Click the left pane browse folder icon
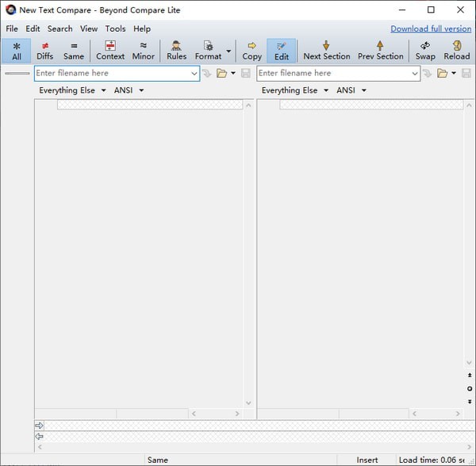The image size is (476, 466). pyautogui.click(x=221, y=73)
